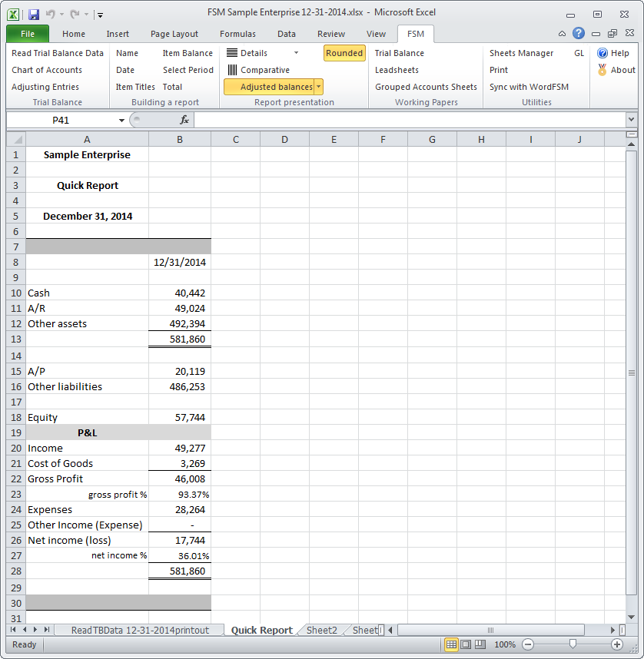The image size is (644, 659).
Task: Select cell B13 showing 581,860
Action: 179,339
